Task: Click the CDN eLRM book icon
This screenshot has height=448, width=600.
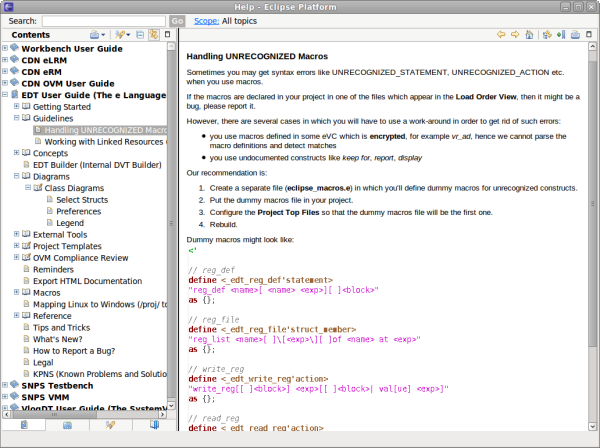Action: tap(15, 59)
